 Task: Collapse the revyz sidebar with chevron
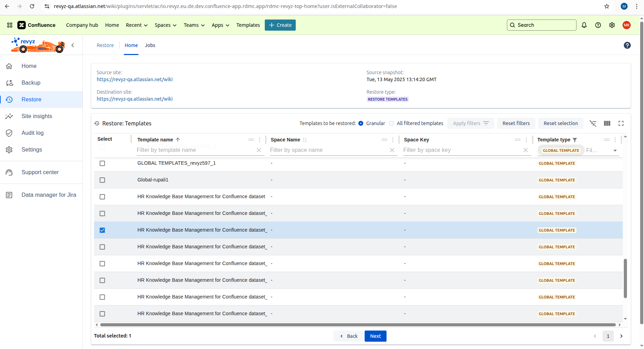[73, 45]
